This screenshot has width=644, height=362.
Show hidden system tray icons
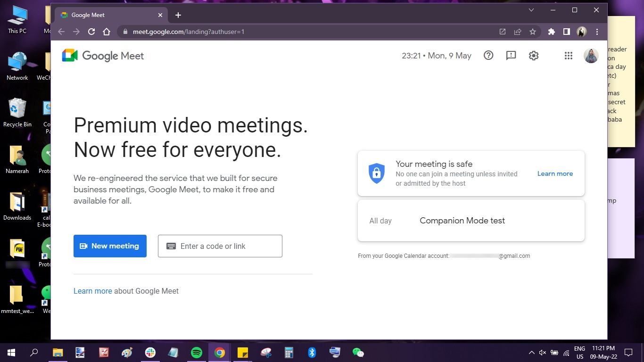531,353
